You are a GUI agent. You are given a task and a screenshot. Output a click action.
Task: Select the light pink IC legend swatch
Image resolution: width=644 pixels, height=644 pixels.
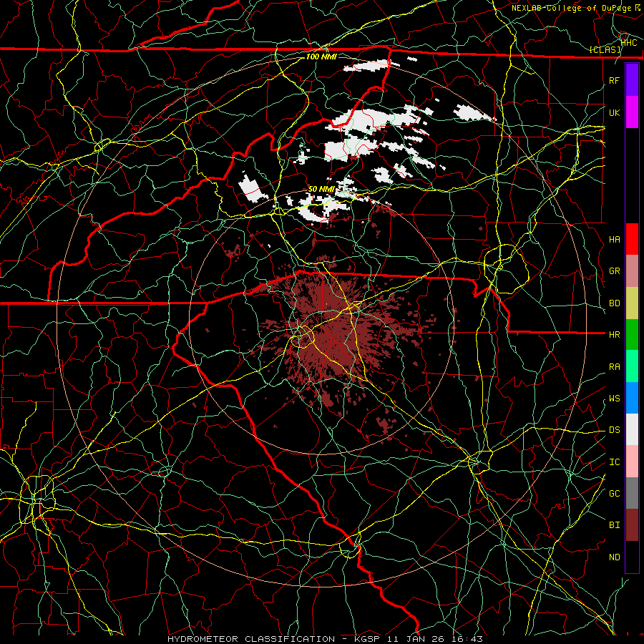632,462
